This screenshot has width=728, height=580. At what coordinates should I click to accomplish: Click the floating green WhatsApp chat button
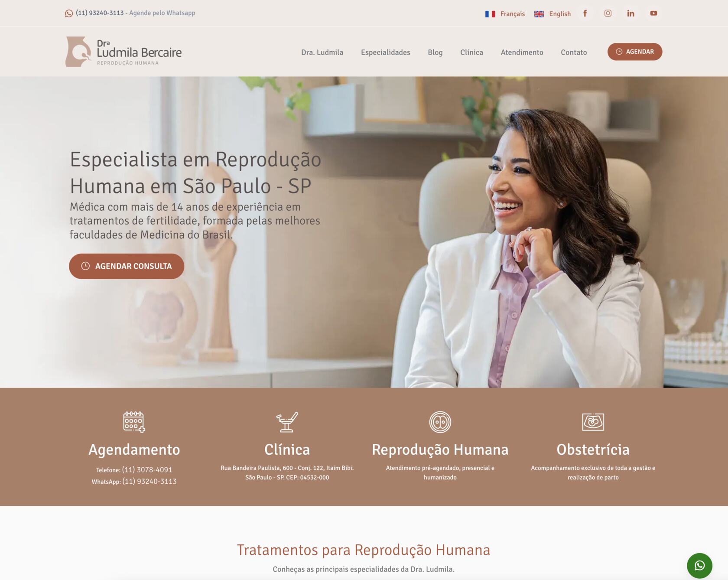[699, 565]
